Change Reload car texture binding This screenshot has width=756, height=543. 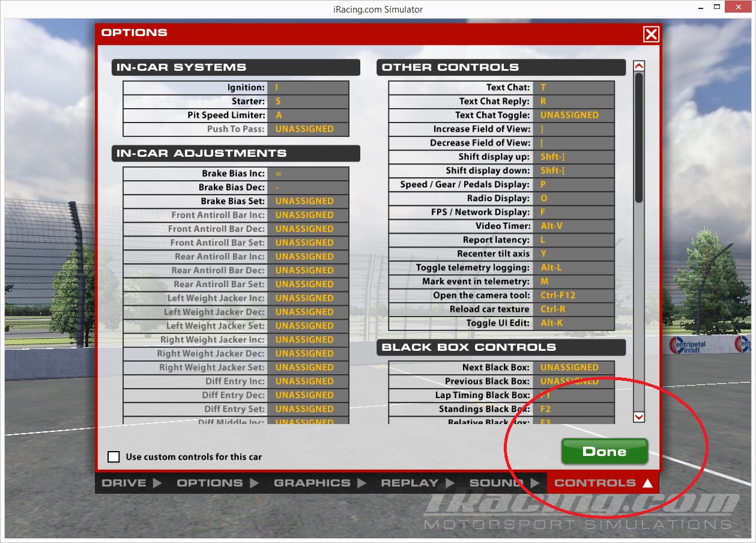point(573,309)
